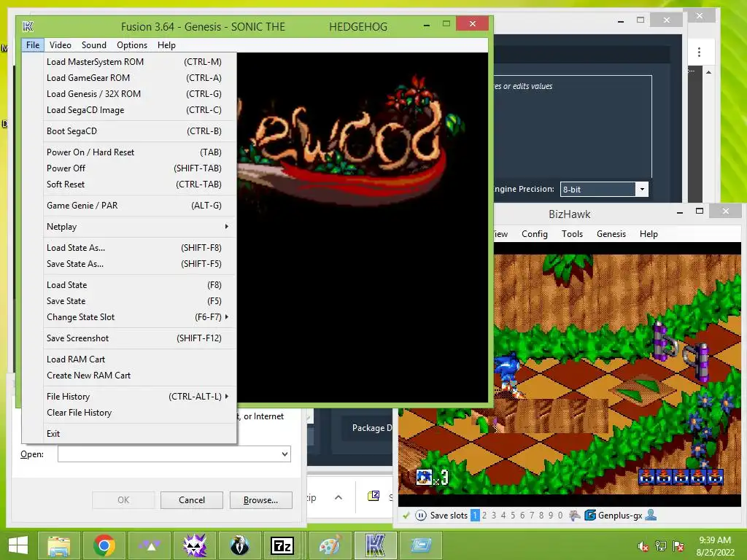The width and height of the screenshot is (747, 560).
Task: Switch to Kega Fusion via taskbar icon
Action: [x=376, y=545]
